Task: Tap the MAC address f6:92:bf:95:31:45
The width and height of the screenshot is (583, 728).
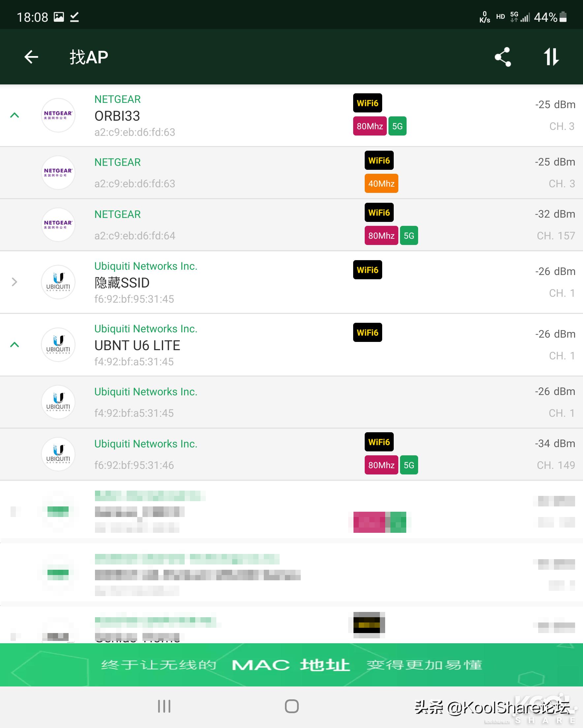Action: [134, 299]
